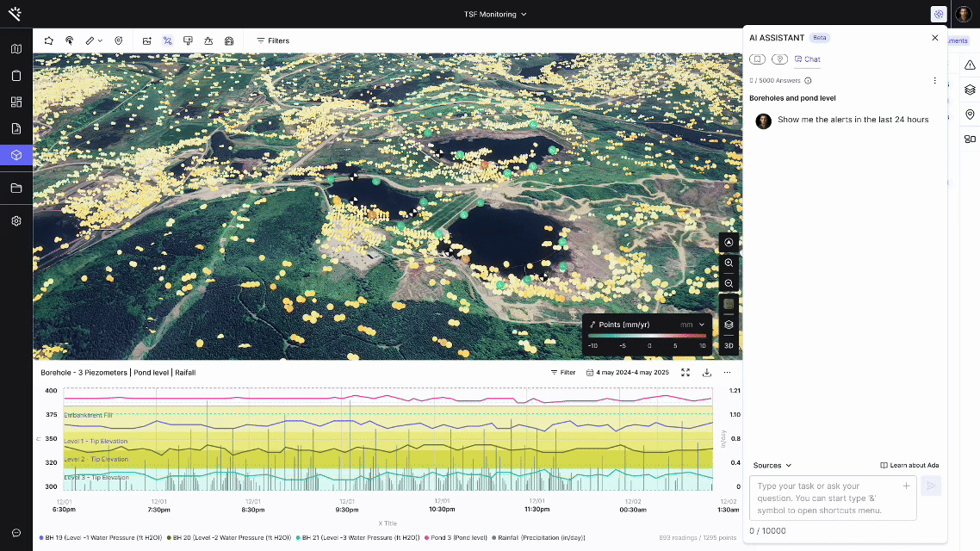
Task: Switch to the lightbulb suggestions tab
Action: (x=779, y=59)
